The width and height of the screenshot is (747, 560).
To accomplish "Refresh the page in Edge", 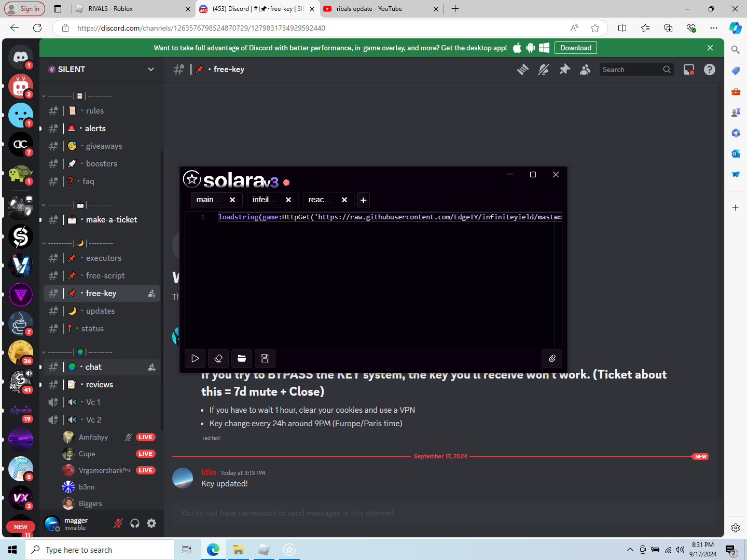I will click(37, 28).
